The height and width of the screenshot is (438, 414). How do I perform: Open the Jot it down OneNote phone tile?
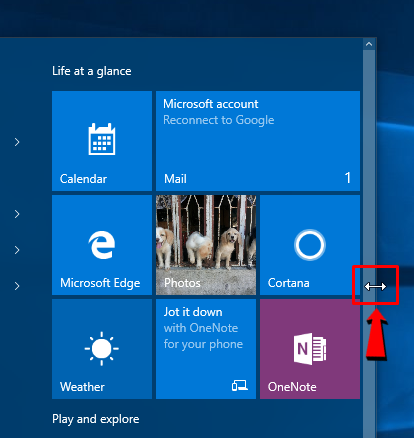click(206, 349)
